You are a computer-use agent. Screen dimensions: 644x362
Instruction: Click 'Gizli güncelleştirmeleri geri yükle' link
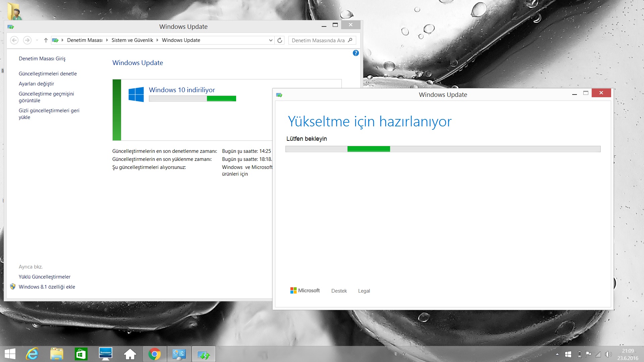click(x=49, y=114)
